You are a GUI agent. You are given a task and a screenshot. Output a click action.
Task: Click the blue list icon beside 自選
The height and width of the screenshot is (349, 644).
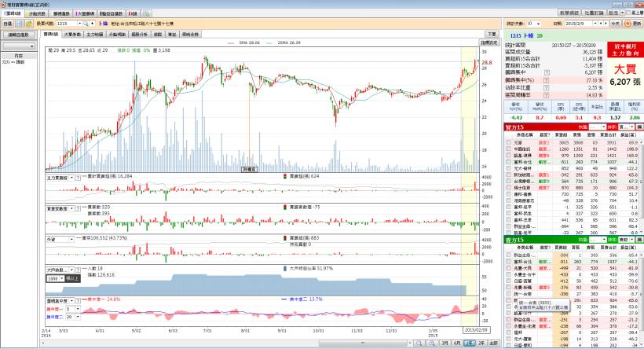point(19,24)
